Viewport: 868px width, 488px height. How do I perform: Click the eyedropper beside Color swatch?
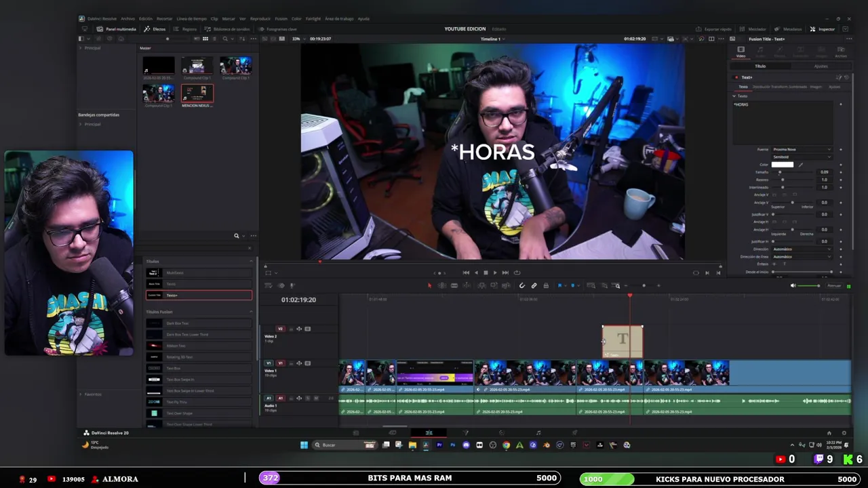(800, 165)
